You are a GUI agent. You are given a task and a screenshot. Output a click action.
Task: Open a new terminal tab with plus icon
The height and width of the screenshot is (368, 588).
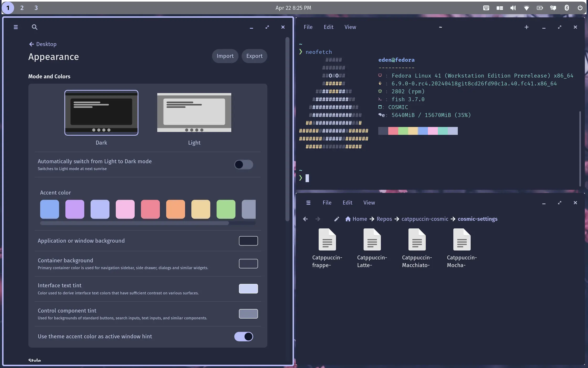tap(526, 27)
